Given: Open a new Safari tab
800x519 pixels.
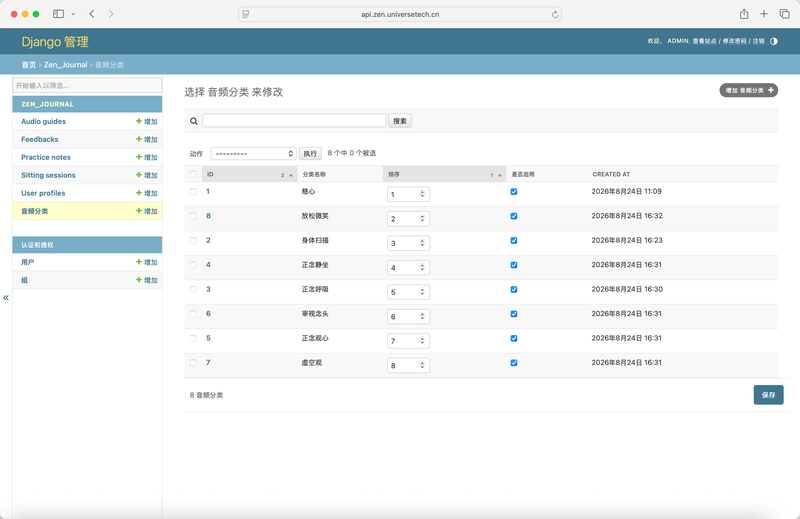Looking at the screenshot, I should click(764, 14).
